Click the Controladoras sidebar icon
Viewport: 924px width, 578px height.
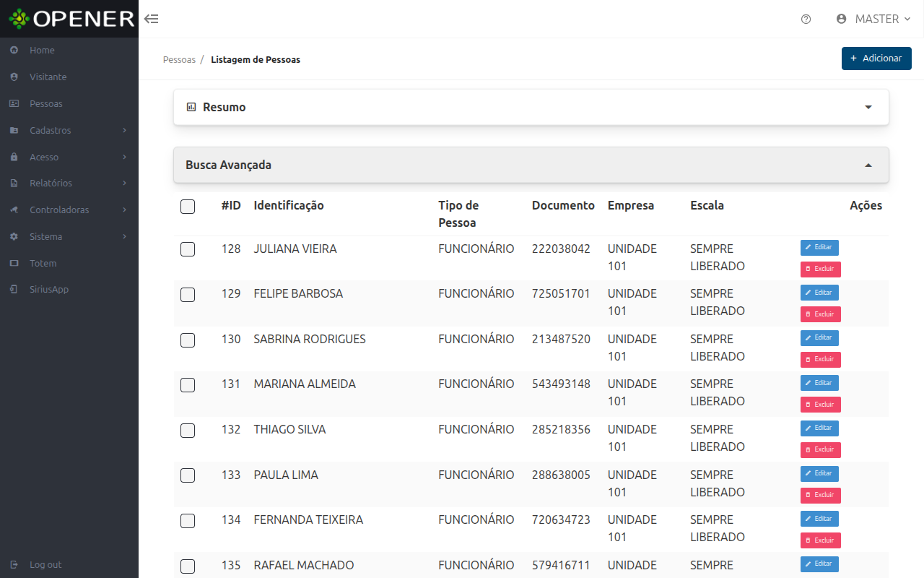(14, 210)
